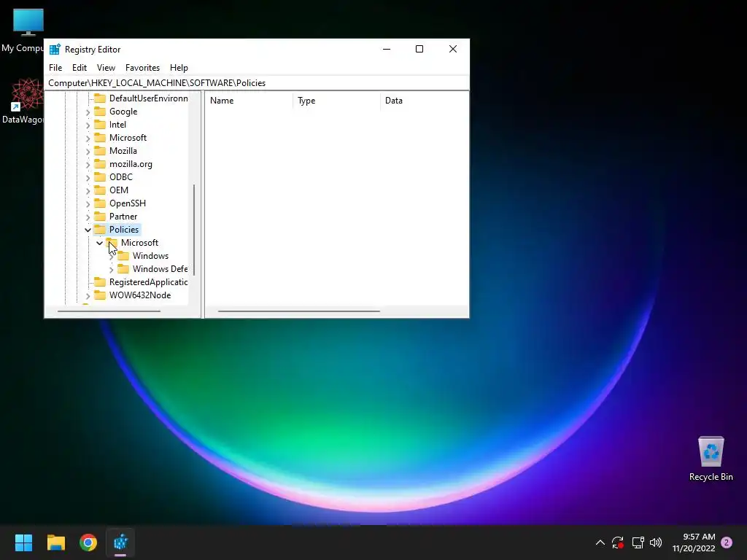Select the Windows key folder icon
The height and width of the screenshot is (560, 747).
[123, 255]
